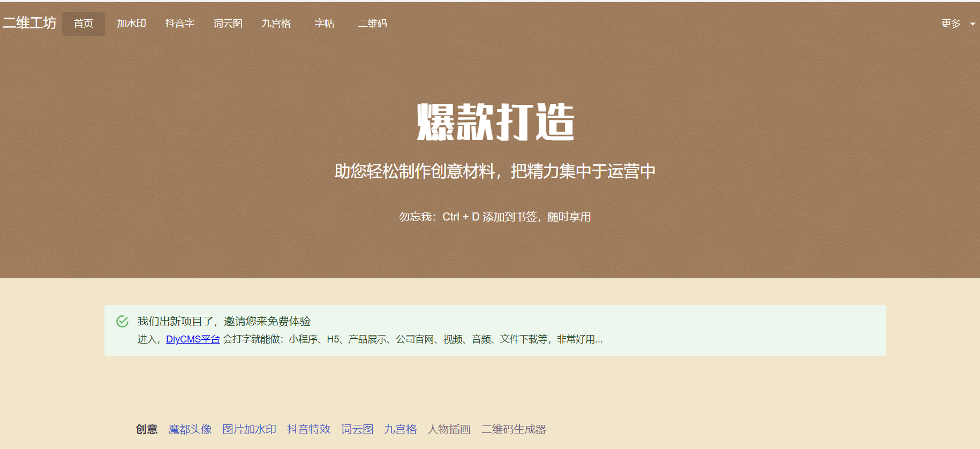
Task: Click the bold 创意 category label
Action: pos(146,429)
